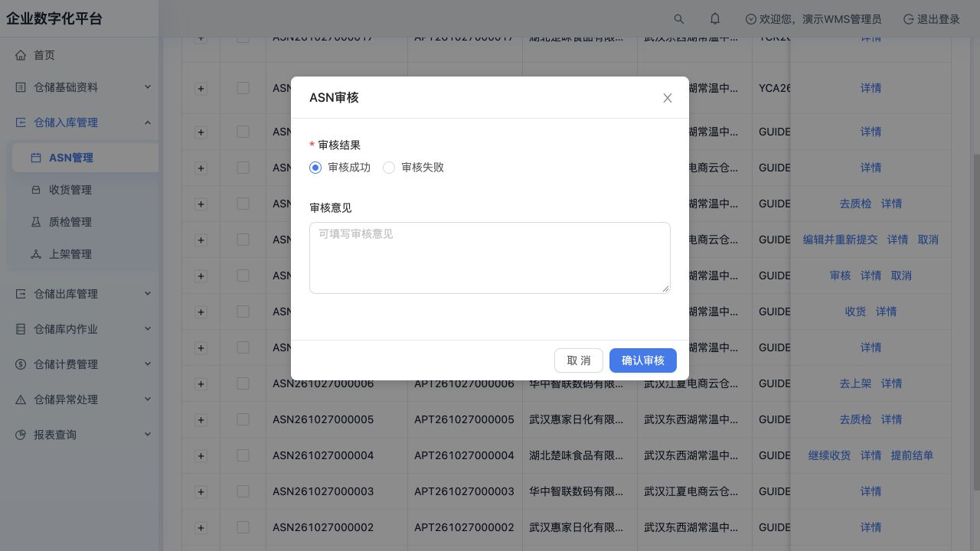Click 提前结单 link for ASN261027000004
The width and height of the screenshot is (980, 551).
click(912, 455)
